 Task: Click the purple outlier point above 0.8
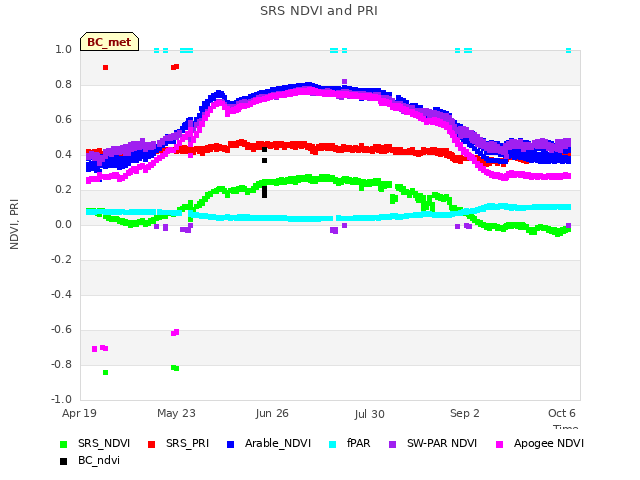[x=344, y=82]
